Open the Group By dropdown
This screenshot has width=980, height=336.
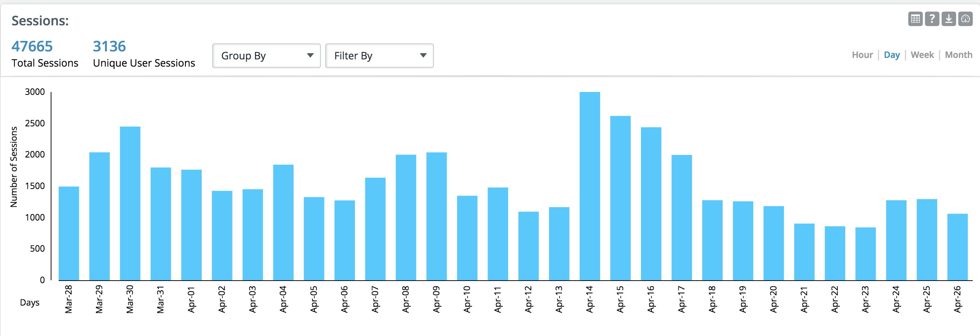click(x=266, y=55)
